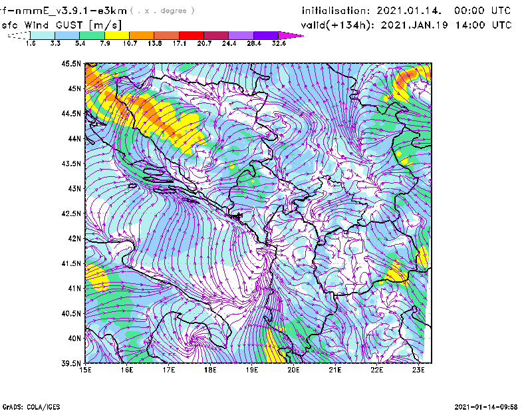532x411 pixels.
Task: Click the legend value "28.4"
Action: tap(254, 43)
